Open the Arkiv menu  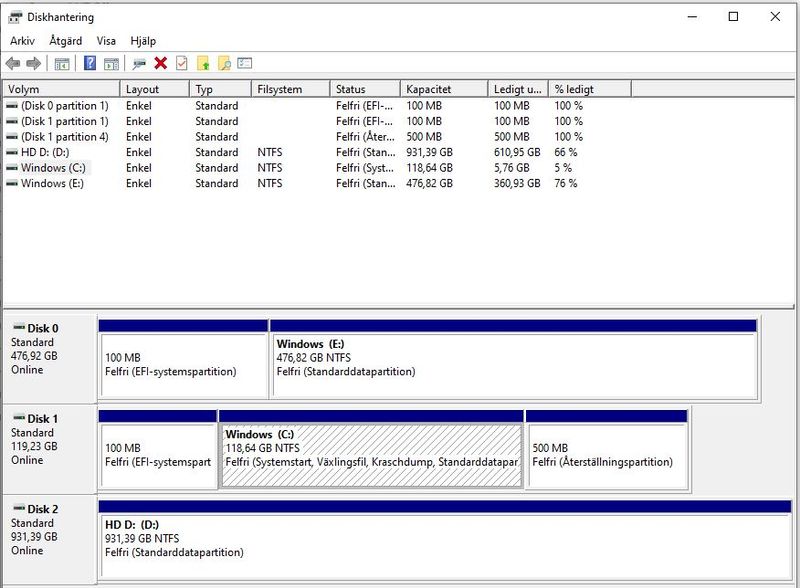click(22, 41)
